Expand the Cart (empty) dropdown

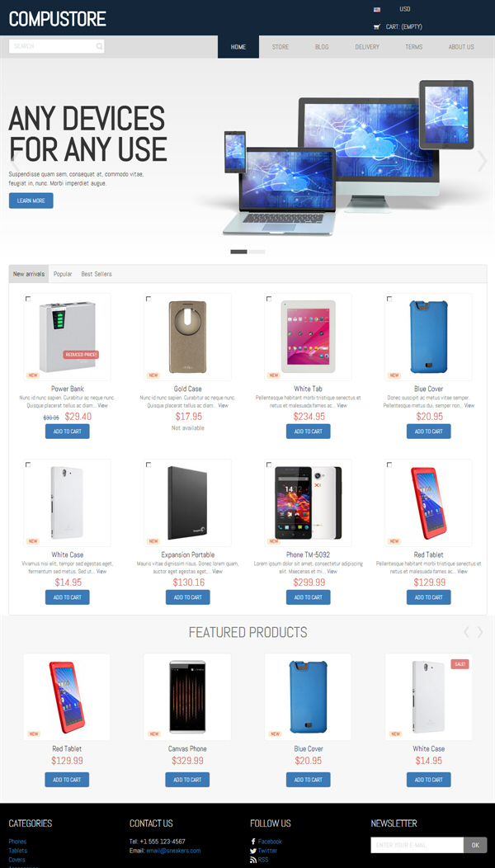[404, 26]
